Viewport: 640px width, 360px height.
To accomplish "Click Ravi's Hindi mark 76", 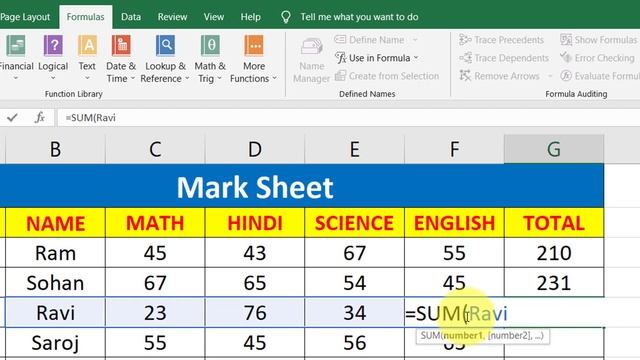I will [x=255, y=313].
